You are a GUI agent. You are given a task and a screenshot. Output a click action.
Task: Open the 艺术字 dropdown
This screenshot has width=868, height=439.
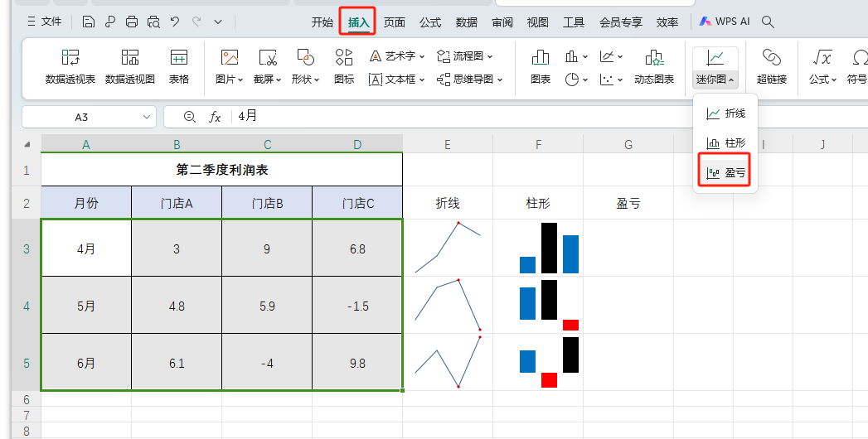click(x=397, y=55)
